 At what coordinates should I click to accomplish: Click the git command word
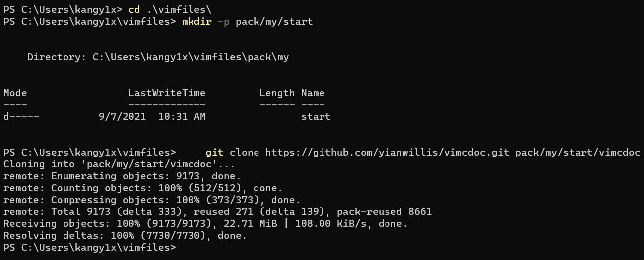tap(214, 152)
